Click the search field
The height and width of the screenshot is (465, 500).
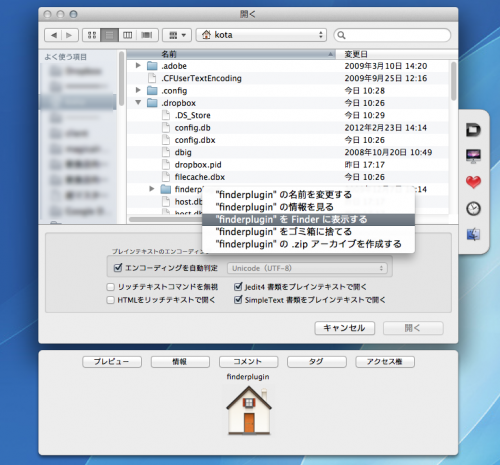pyautogui.click(x=392, y=35)
